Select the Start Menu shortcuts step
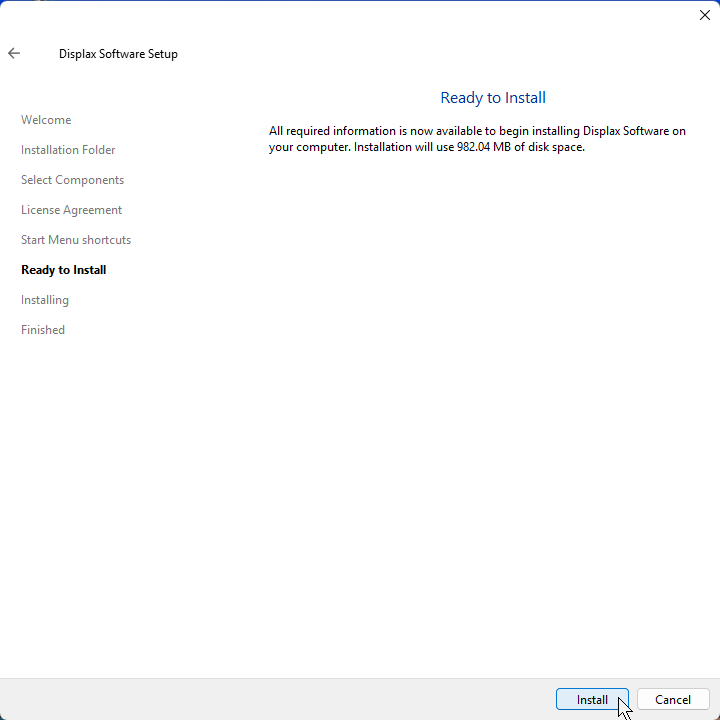 click(76, 240)
